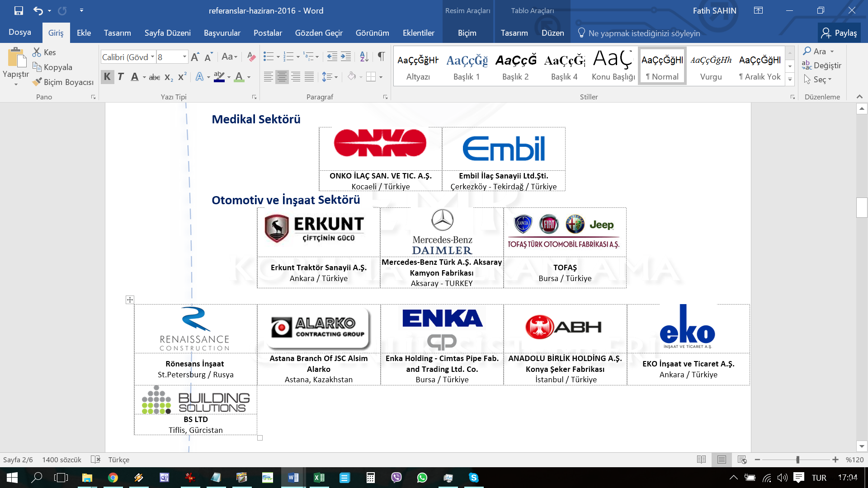
Task: Open the Gözden Geçir tab
Action: (x=319, y=33)
